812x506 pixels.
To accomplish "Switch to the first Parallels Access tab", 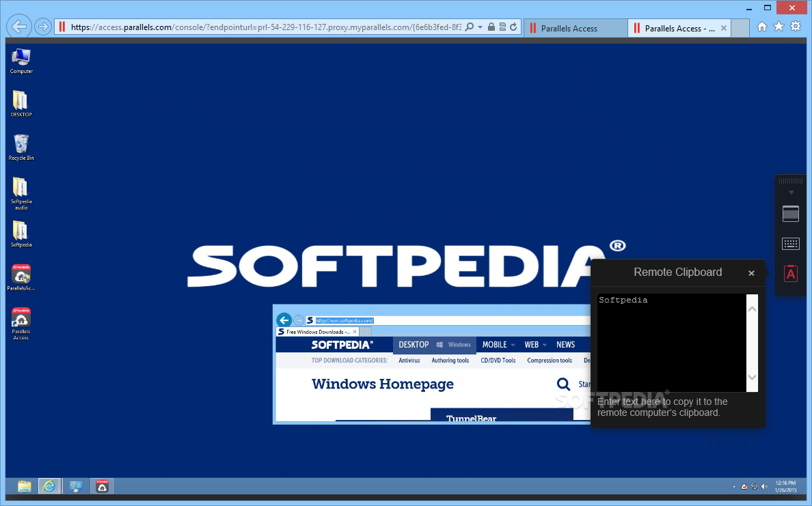I will pos(576,29).
